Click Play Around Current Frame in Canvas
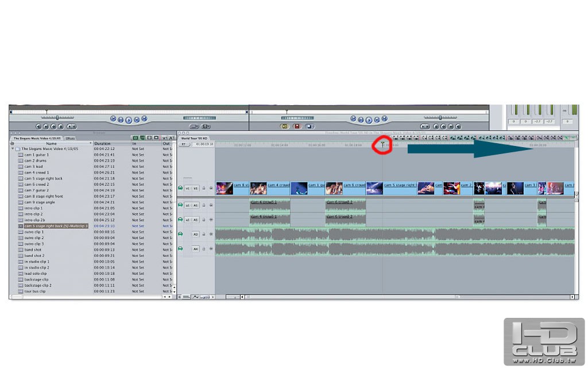This screenshot has height=369, width=588. [377, 120]
